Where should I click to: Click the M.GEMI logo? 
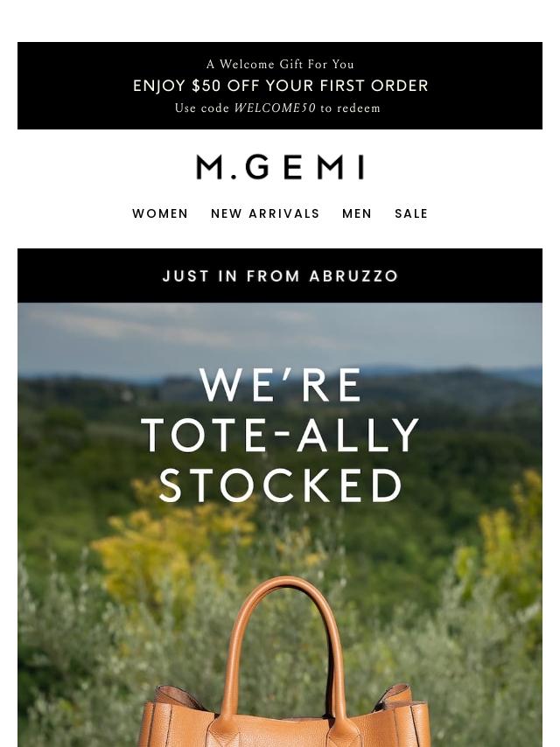click(x=280, y=167)
